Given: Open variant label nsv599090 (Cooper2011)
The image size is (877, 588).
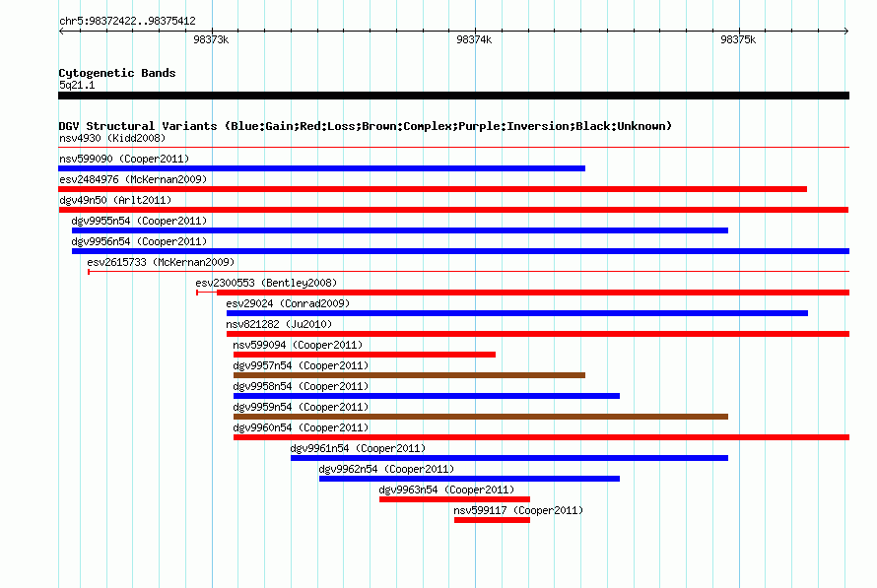Looking at the screenshot, I should tap(124, 159).
